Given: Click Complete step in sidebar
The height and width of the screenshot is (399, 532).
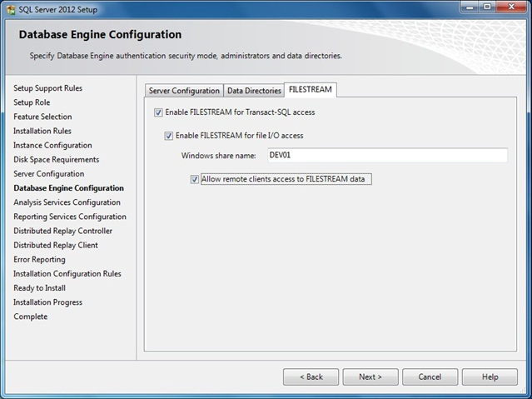Looking at the screenshot, I should (x=31, y=317).
